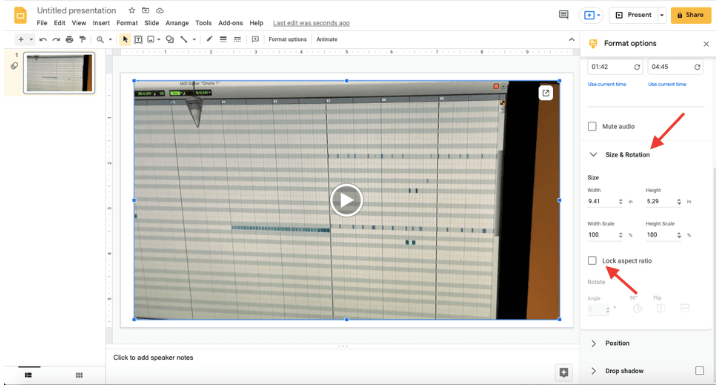Screen dimensions: 716x386
Task: Expand the Drop shadow section
Action: [593, 371]
